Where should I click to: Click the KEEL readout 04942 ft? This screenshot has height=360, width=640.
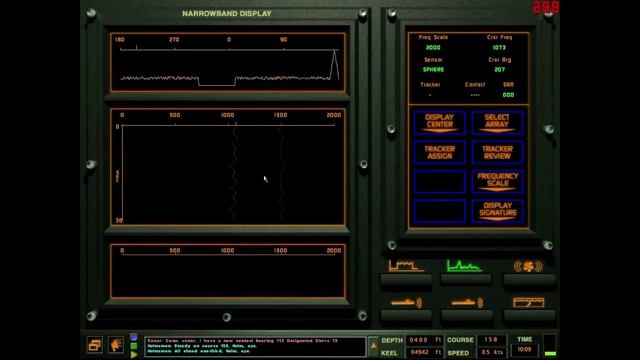[424, 352]
